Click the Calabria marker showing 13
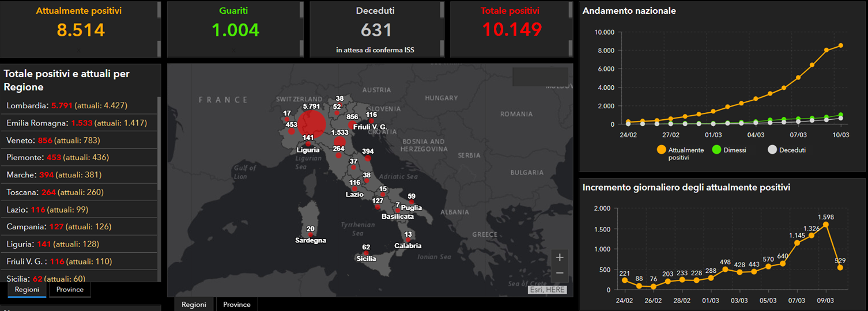The image size is (868, 311). point(408,240)
